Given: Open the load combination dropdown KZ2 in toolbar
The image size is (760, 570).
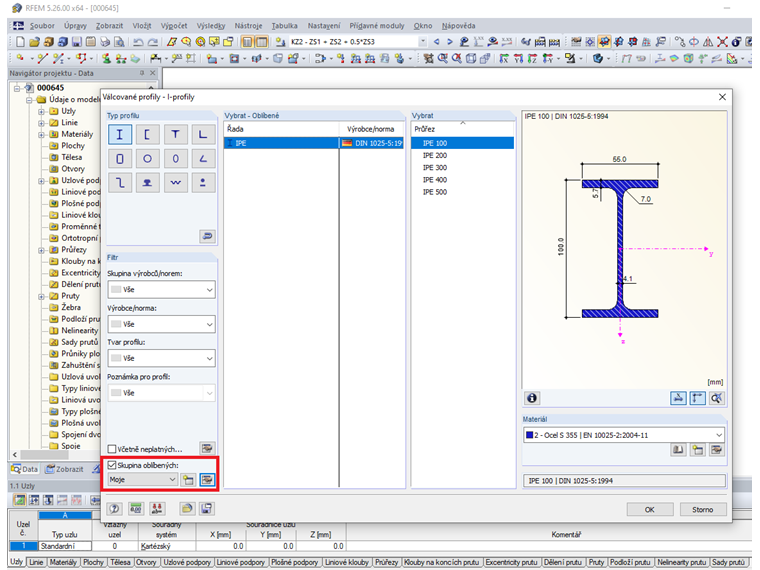Looking at the screenshot, I should 358,42.
